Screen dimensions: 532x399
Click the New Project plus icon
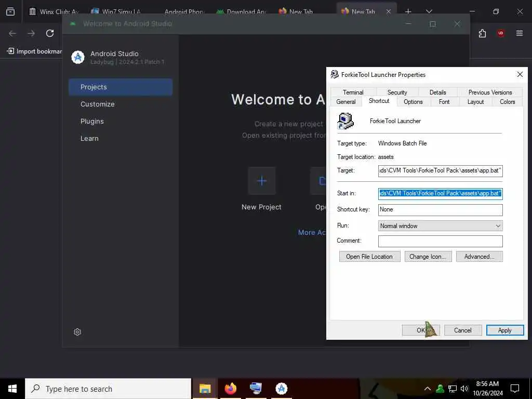coord(262,181)
